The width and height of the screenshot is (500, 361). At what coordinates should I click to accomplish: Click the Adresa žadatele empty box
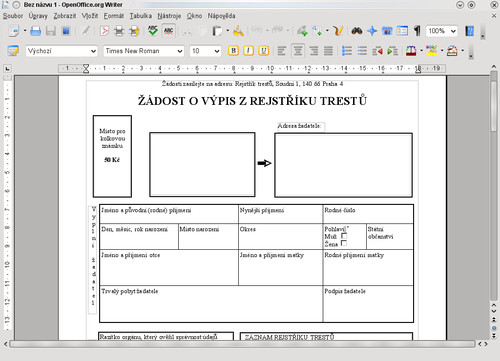tap(343, 165)
